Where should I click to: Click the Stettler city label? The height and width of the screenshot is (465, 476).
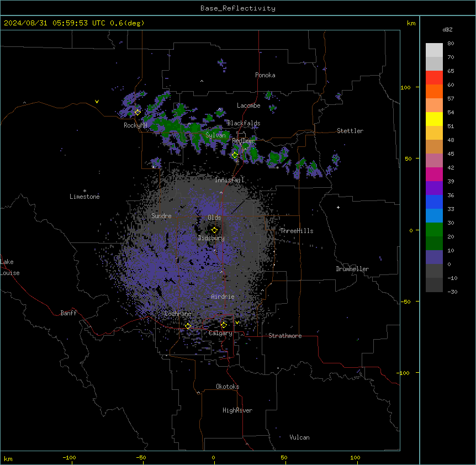[350, 131]
